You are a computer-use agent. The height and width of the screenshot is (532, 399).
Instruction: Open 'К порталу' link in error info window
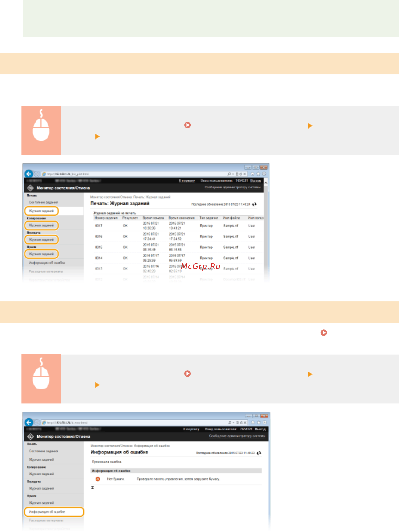coord(191,429)
